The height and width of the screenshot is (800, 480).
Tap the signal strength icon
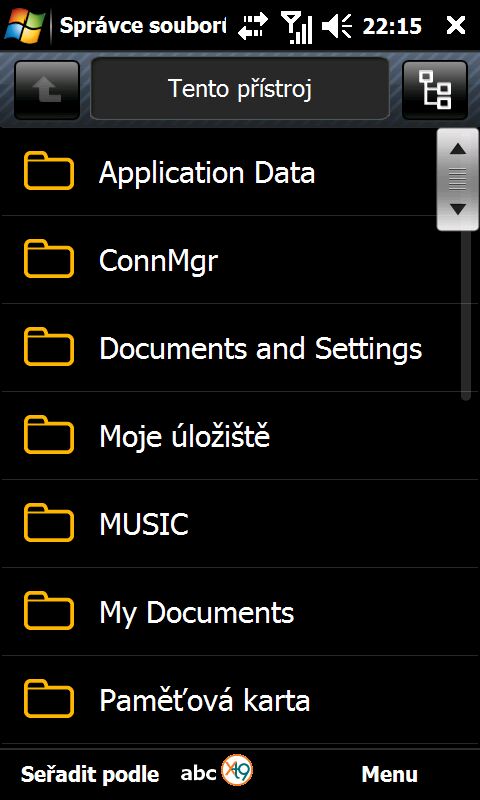click(297, 27)
